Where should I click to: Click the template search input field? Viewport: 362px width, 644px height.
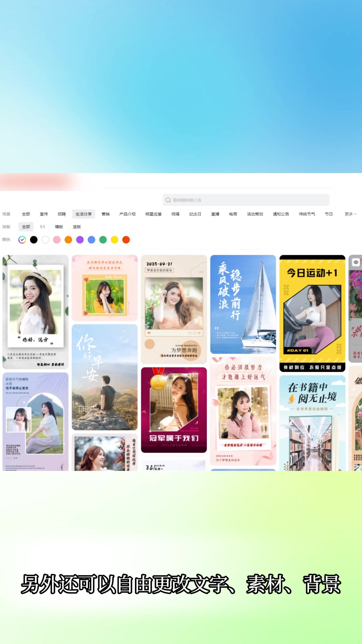246,200
